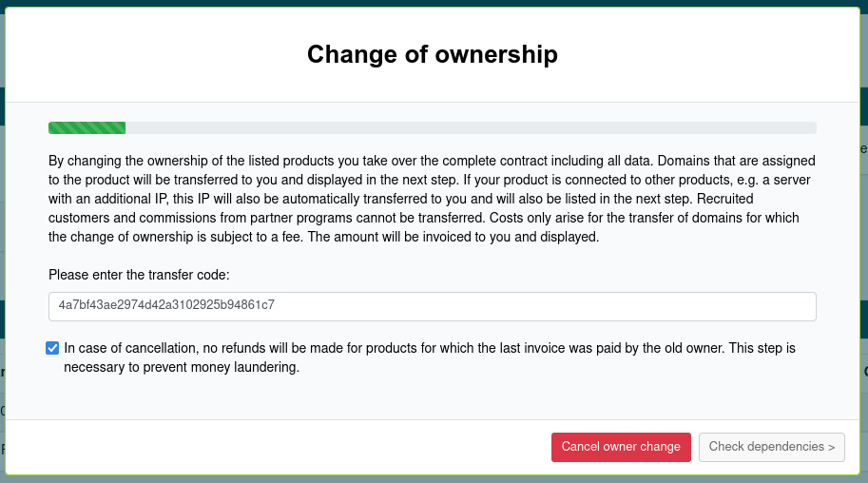Uncheck the no-refunds cancellation checkbox
This screenshot has height=483, width=868.
[x=52, y=348]
